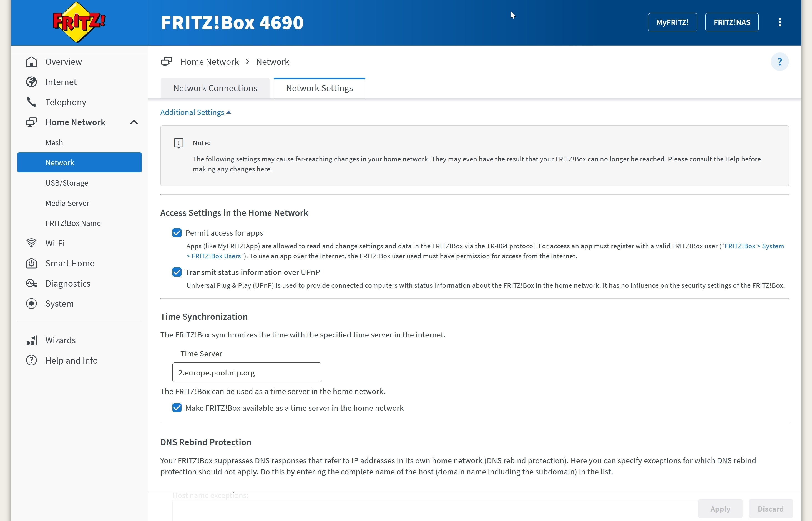
Task: Click the breadcrumb Home Network devices icon
Action: [x=166, y=62]
